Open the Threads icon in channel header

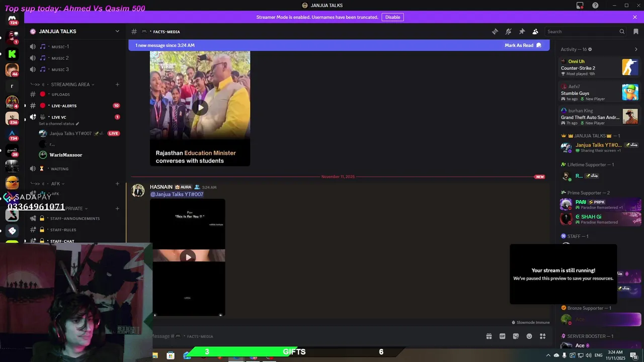(x=495, y=32)
